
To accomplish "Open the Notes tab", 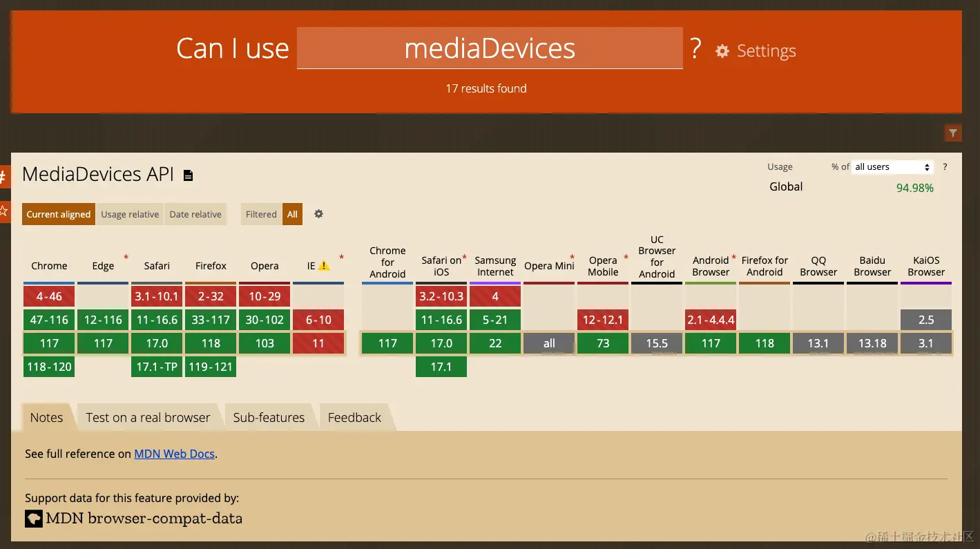I will [x=46, y=418].
